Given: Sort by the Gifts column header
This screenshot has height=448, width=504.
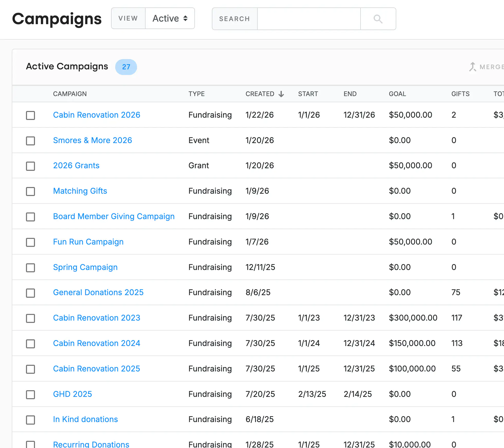Looking at the screenshot, I should pos(460,94).
